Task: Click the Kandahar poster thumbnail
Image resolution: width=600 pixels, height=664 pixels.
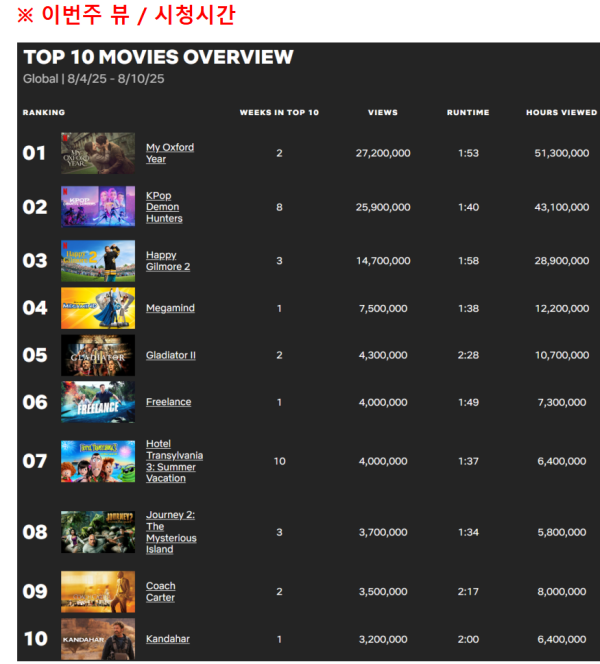Action: coord(98,639)
